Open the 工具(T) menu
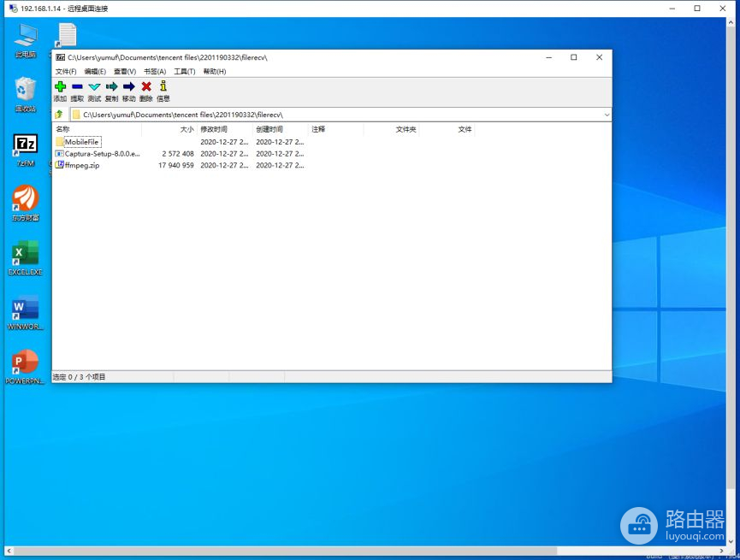Image resolution: width=740 pixels, height=560 pixels. click(x=185, y=72)
